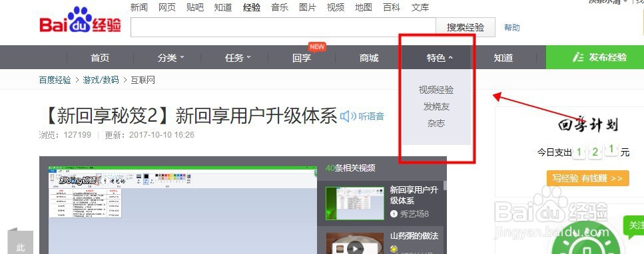The width and height of the screenshot is (644, 254).
Task: Open the 贴吧 link in top bar
Action: click(x=194, y=7)
